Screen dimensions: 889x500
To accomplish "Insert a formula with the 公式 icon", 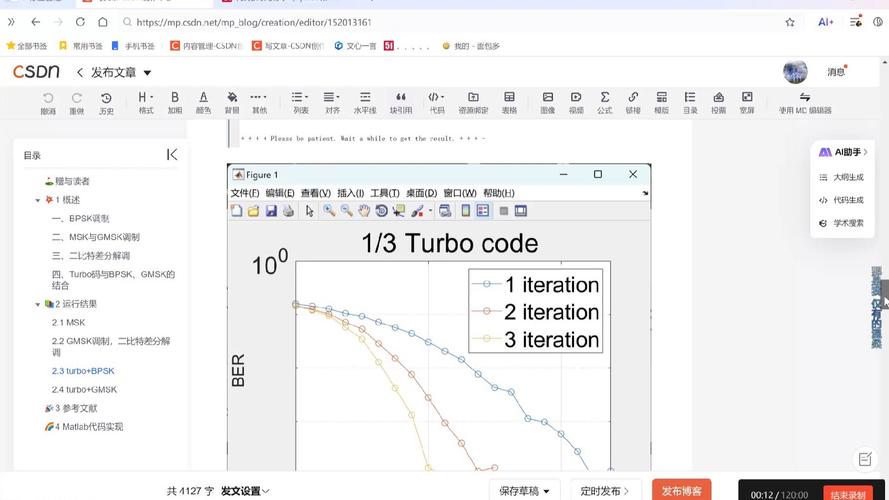I will pyautogui.click(x=605, y=102).
